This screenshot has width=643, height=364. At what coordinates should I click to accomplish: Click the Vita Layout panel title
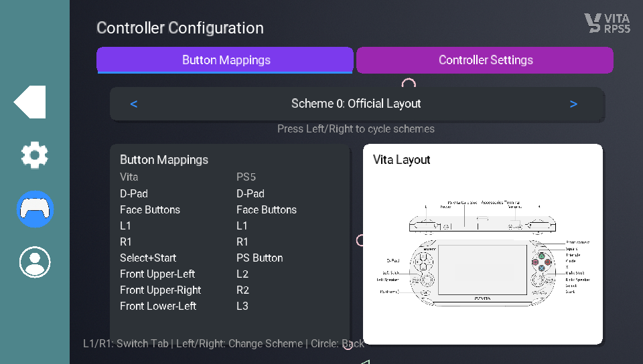401,160
